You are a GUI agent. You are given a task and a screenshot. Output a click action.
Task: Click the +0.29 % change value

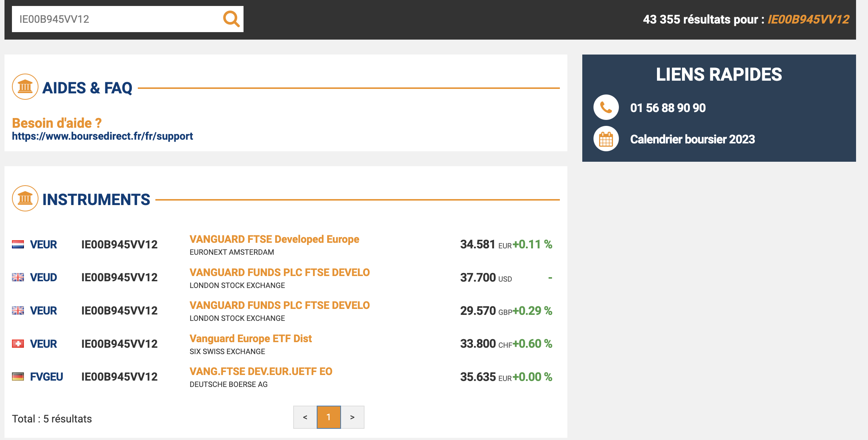[533, 311]
